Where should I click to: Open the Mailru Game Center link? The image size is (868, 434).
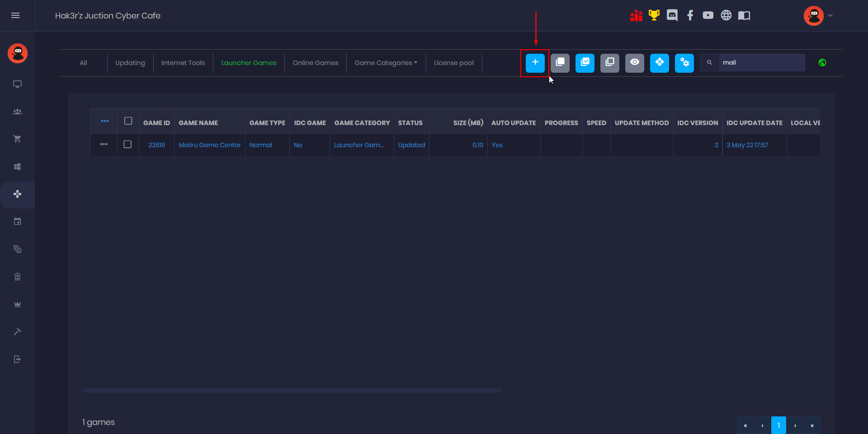coord(209,145)
